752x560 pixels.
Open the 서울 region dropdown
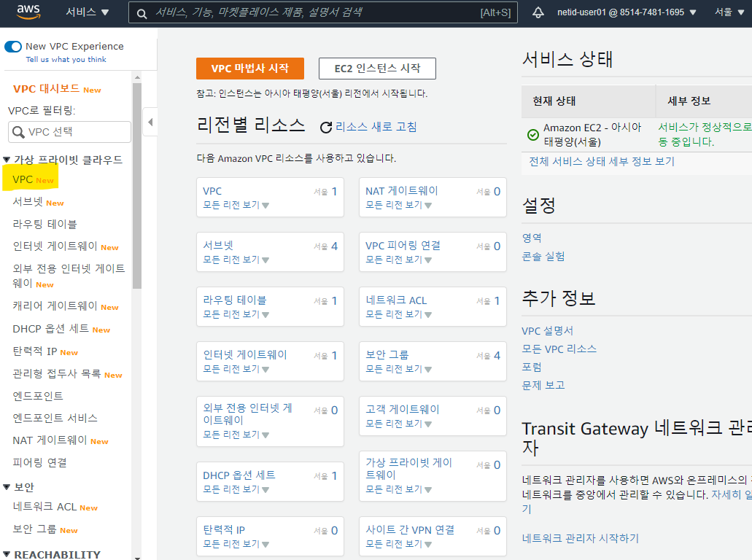point(729,12)
